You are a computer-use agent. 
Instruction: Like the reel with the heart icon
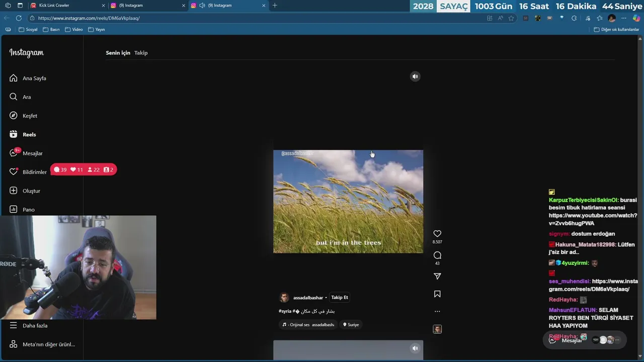[437, 234]
